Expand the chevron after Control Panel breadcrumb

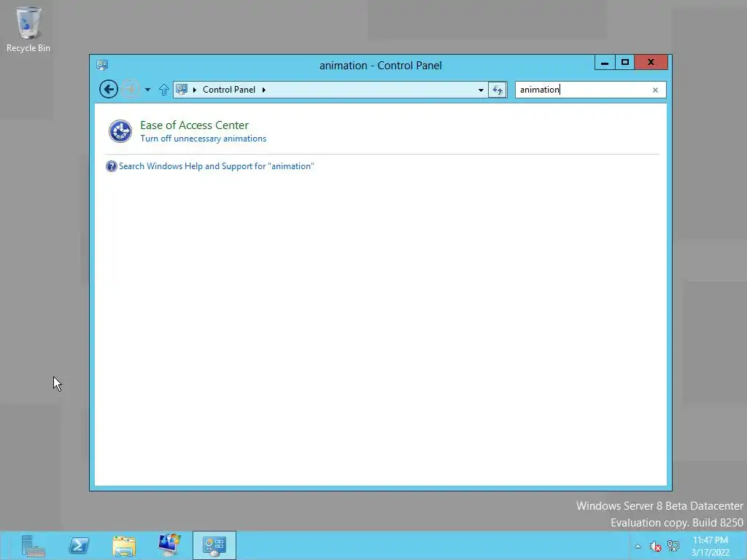tap(264, 90)
